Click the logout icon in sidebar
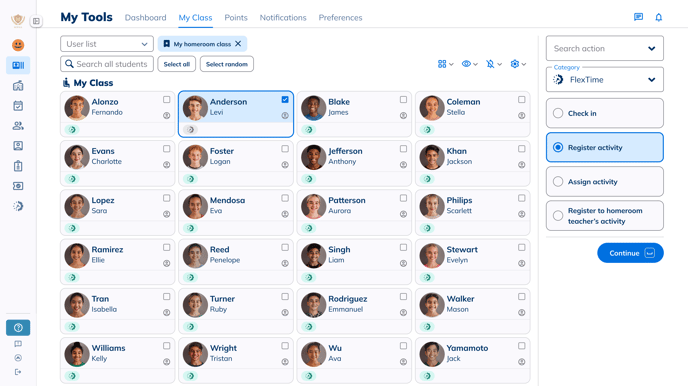 click(x=18, y=372)
